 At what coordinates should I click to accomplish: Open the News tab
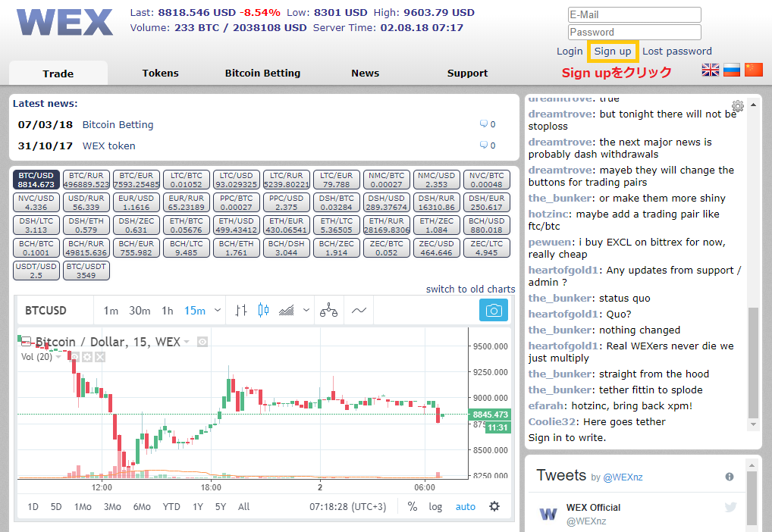tap(365, 73)
